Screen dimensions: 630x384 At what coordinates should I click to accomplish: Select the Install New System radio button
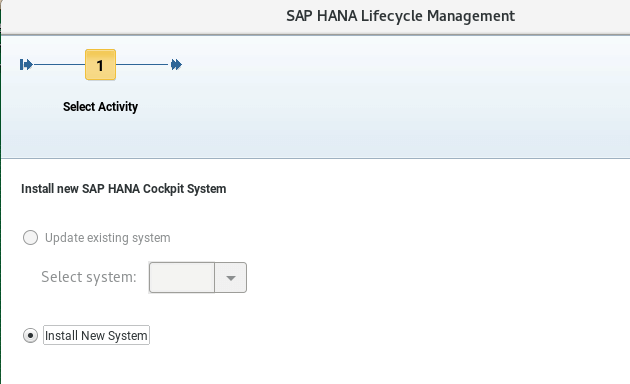[31, 335]
